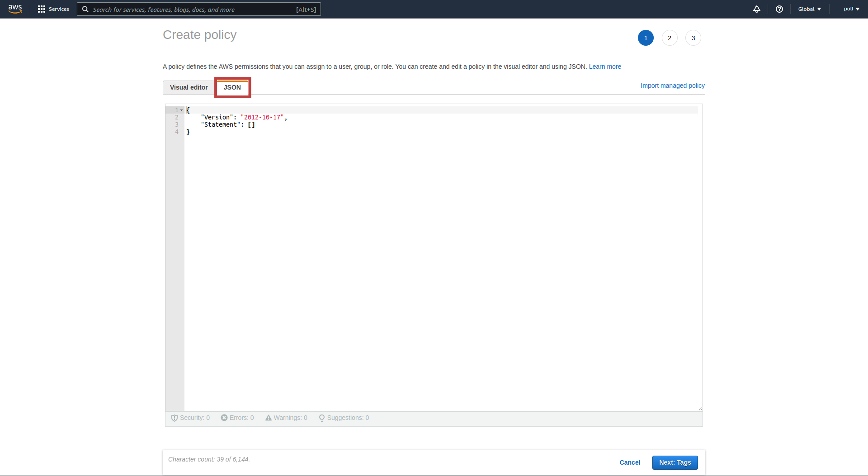Click Import managed policy
This screenshot has height=476, width=868.
point(672,86)
